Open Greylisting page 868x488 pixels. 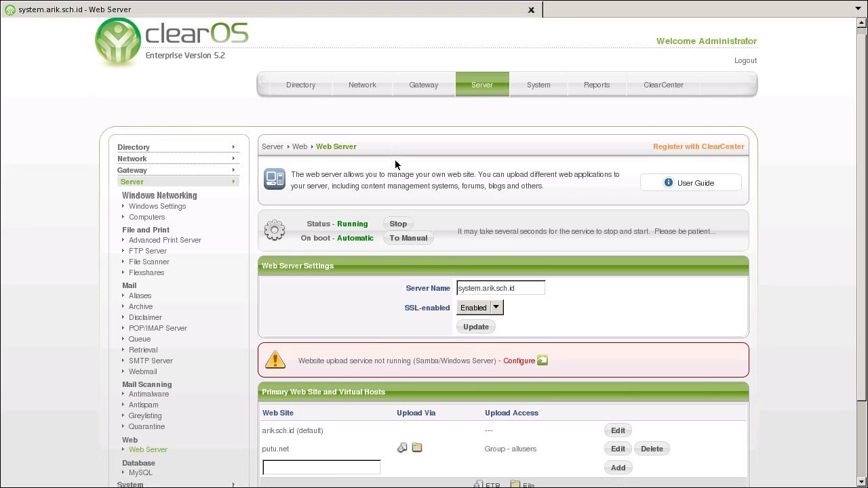(145, 415)
